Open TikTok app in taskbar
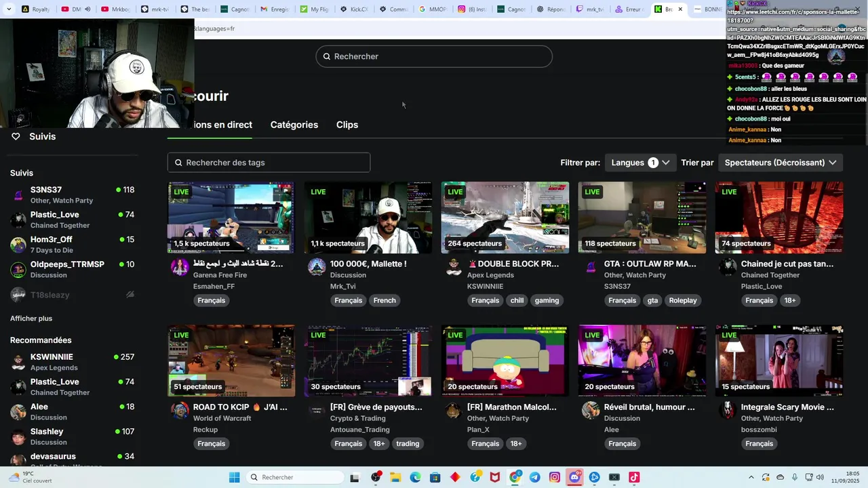 (634, 477)
